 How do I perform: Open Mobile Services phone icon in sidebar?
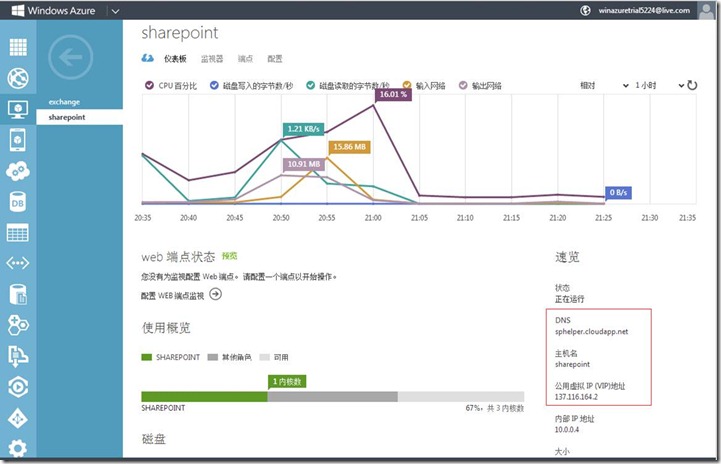pos(17,140)
